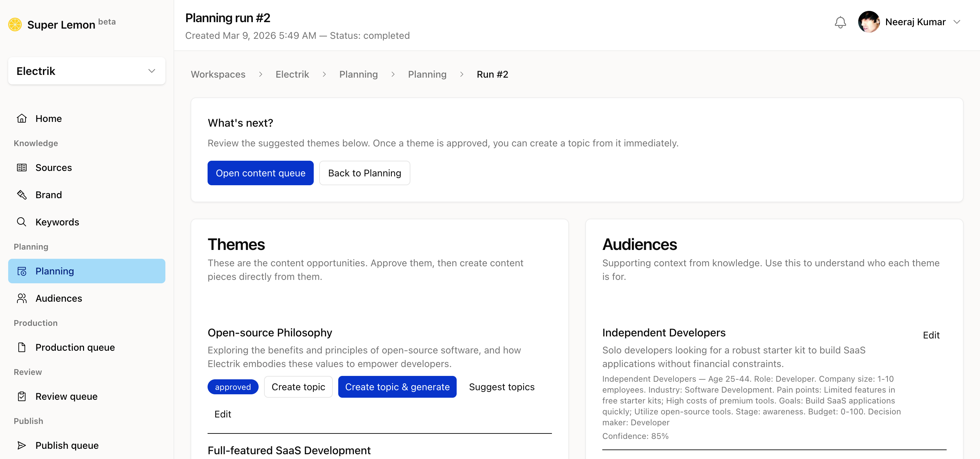The image size is (980, 459).
Task: Click the Audiences people icon
Action: click(22, 298)
